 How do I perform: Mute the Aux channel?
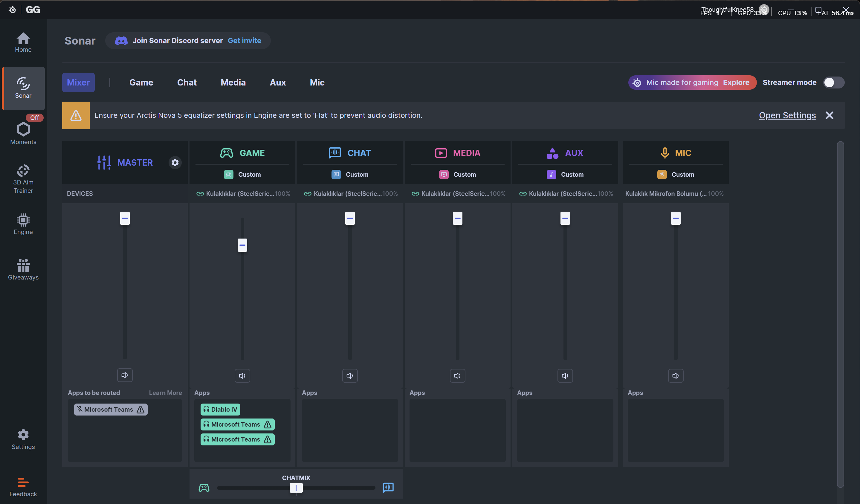[x=565, y=376]
